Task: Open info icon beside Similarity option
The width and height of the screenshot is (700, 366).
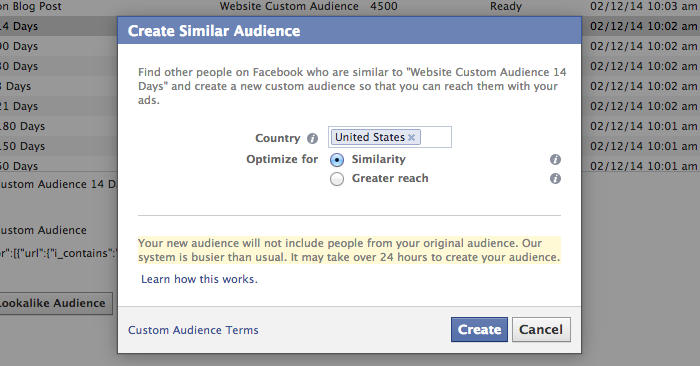Action: click(x=555, y=159)
